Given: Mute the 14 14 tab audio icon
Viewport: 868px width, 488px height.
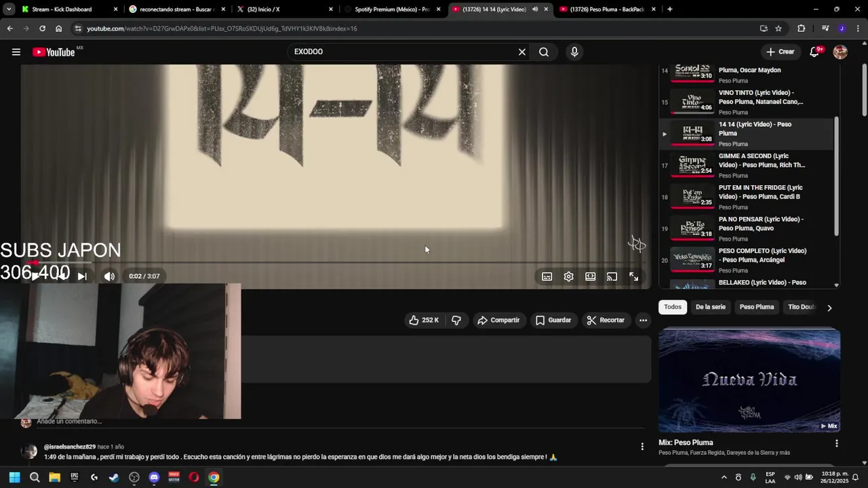Looking at the screenshot, I should pos(535,9).
